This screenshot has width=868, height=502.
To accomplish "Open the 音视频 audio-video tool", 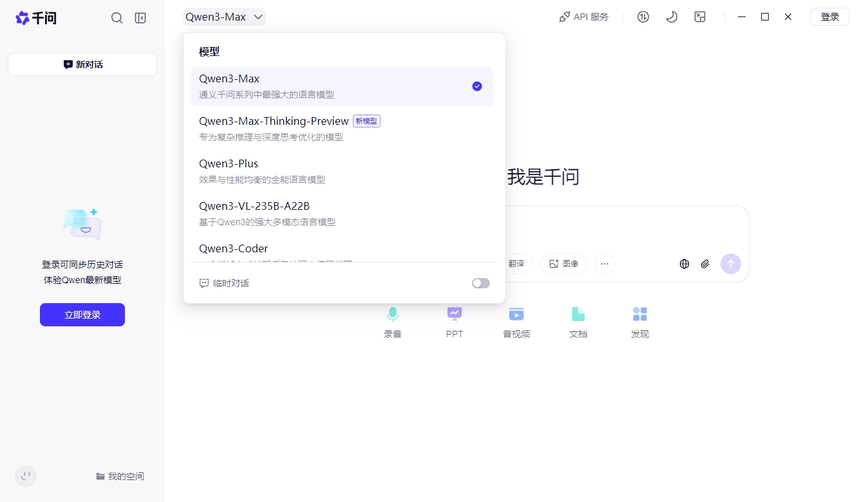I will point(516,321).
